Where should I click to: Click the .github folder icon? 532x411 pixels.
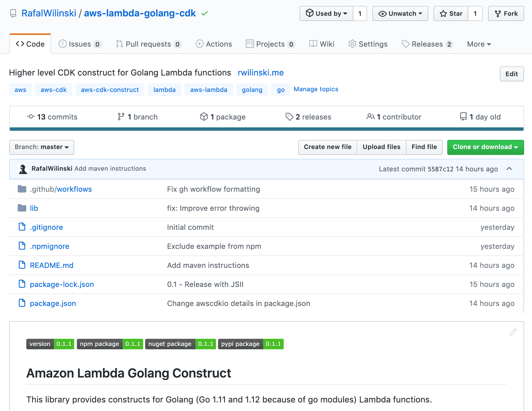[x=22, y=189]
